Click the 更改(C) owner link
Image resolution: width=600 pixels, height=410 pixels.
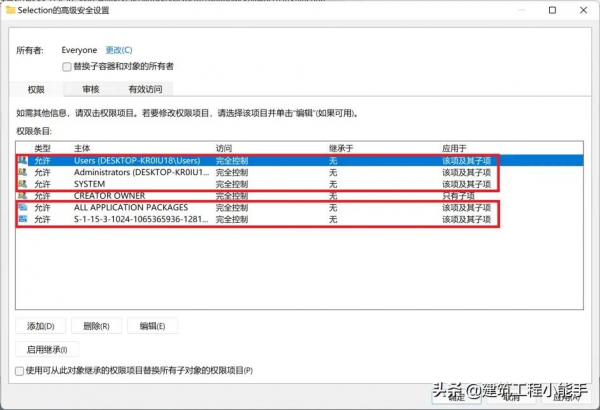tap(119, 50)
